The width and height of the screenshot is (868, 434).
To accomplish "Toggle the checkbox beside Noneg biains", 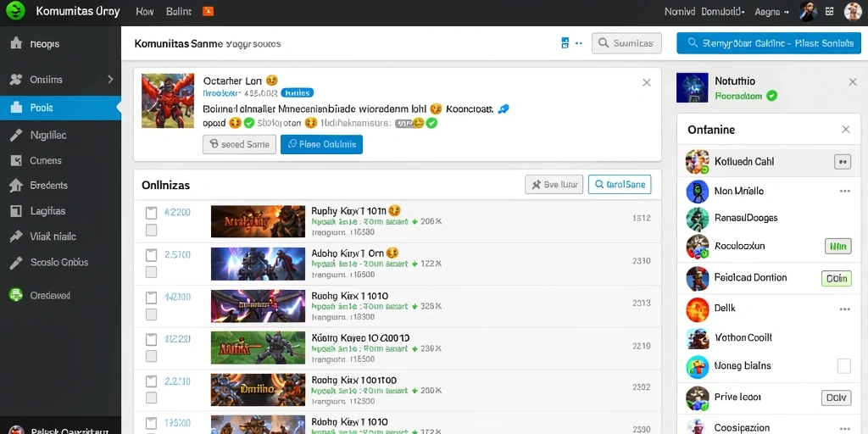I will [x=843, y=366].
